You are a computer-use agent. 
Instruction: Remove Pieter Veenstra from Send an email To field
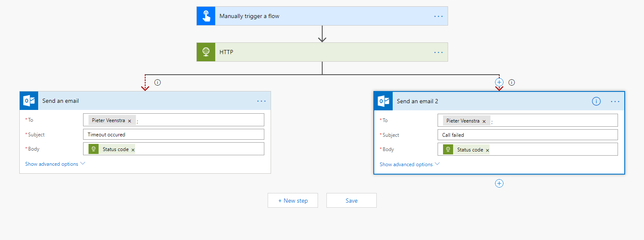(x=129, y=121)
